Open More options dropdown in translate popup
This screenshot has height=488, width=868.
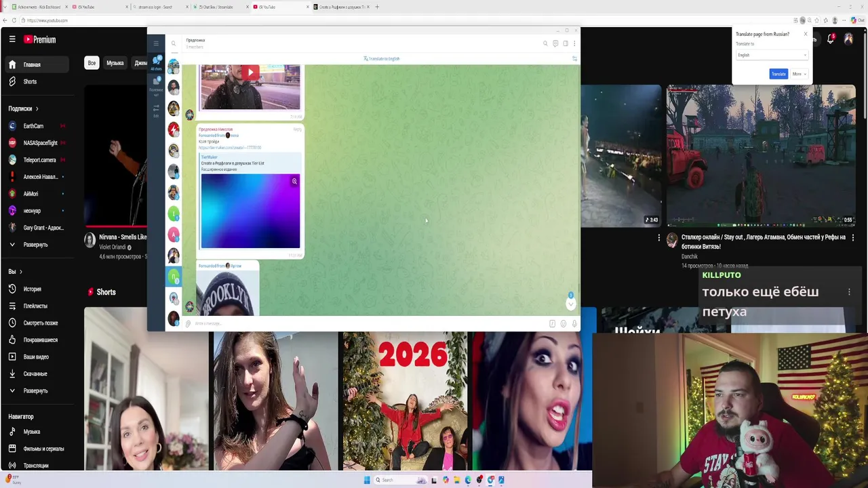[799, 74]
